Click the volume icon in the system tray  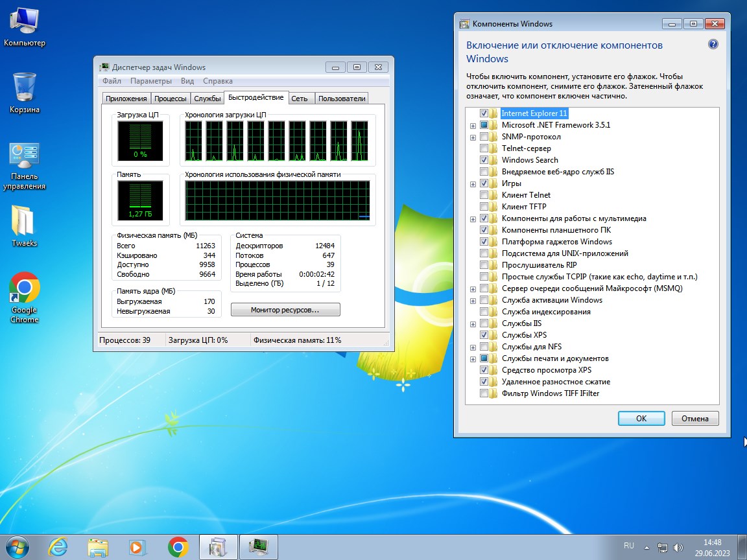[678, 546]
